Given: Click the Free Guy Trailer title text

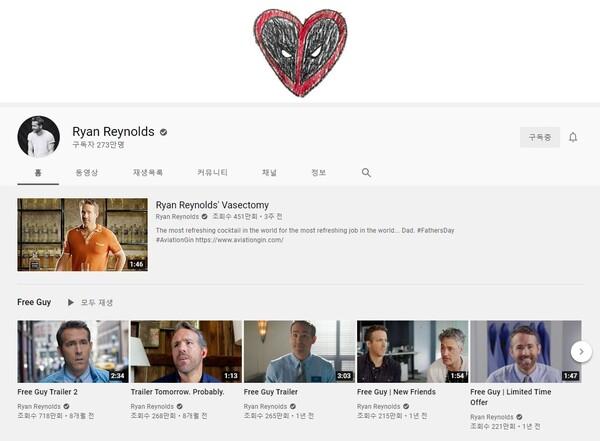Looking at the screenshot, I should pos(271,392).
